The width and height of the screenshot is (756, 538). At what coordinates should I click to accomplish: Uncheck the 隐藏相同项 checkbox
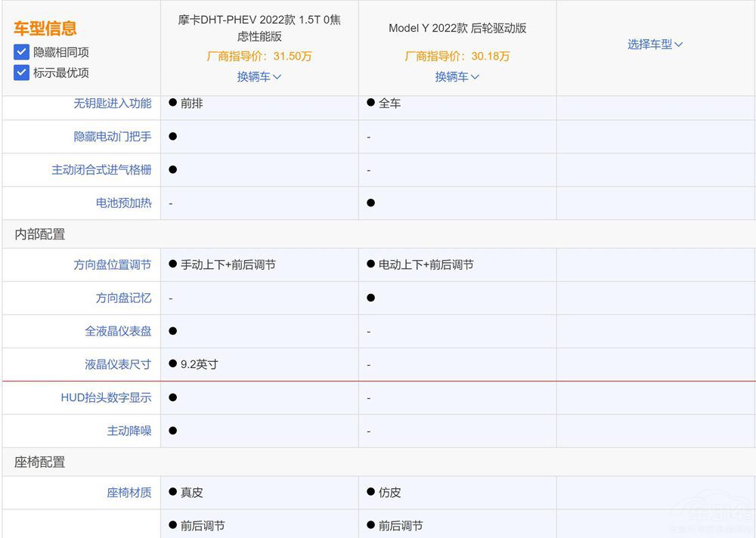[21, 53]
